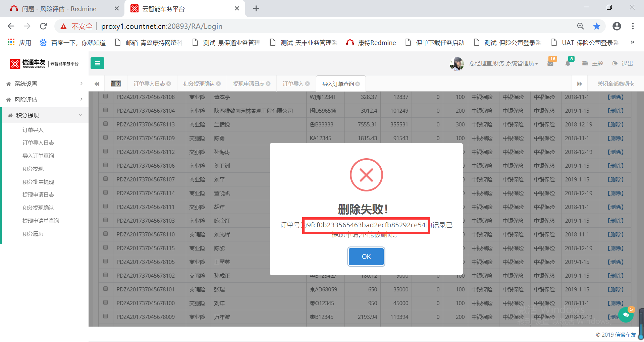644x342 pixels.
Task: Open the messages envelope icon with 16 badge
Action: click(x=551, y=63)
